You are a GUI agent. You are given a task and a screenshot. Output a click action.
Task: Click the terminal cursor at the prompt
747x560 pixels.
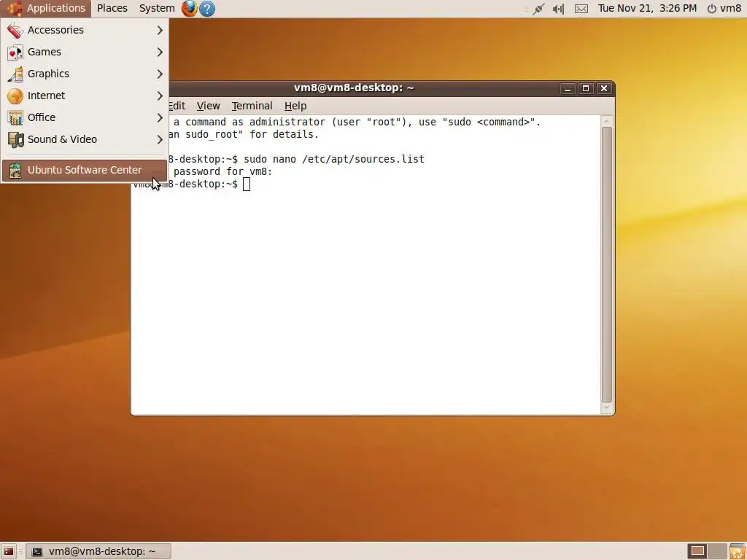coord(247,184)
